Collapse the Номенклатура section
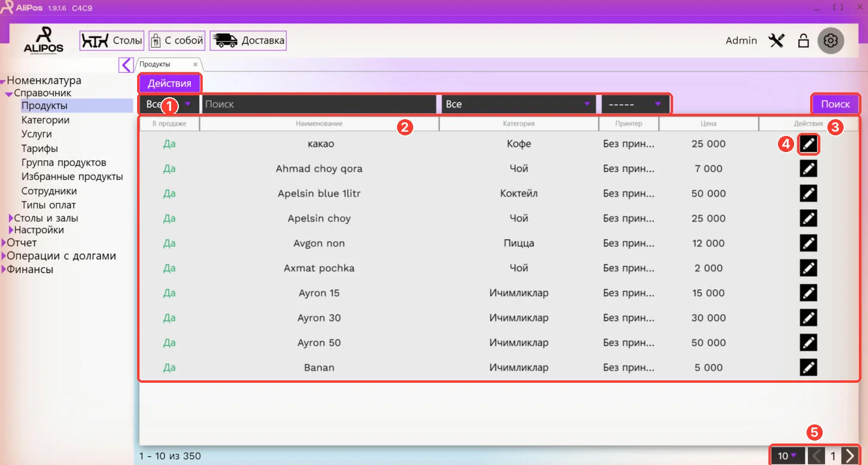Viewport: 868px width, 465px height. (4, 82)
